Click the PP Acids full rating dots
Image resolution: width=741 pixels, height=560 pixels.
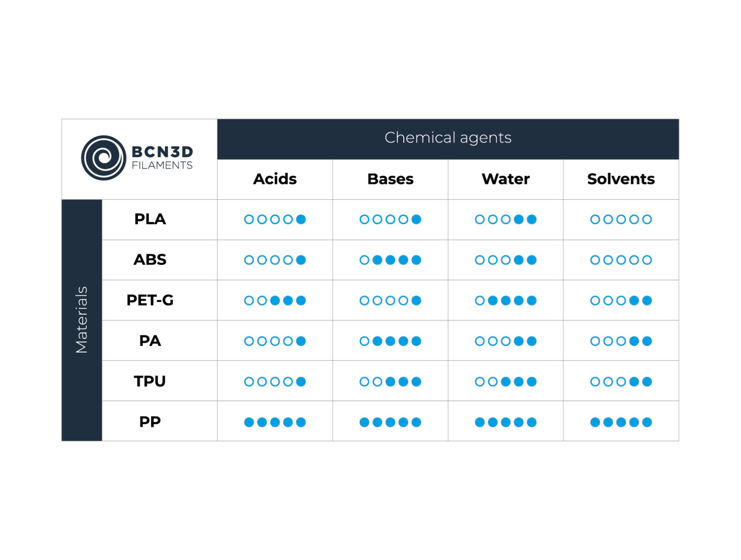275,422
